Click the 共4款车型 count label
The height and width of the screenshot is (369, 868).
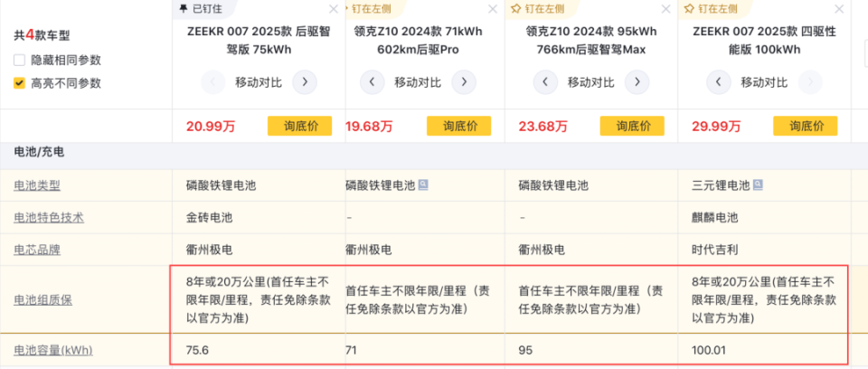42,35
